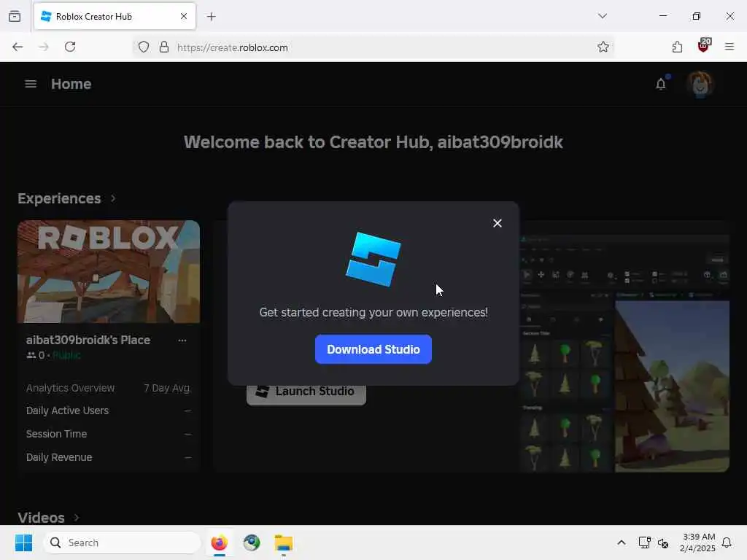Click the Session Time row
747x560 pixels.
point(109,434)
